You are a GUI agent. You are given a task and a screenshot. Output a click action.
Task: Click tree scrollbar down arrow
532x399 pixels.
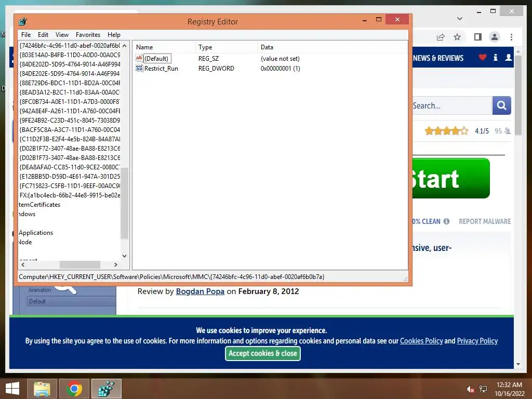click(x=125, y=256)
